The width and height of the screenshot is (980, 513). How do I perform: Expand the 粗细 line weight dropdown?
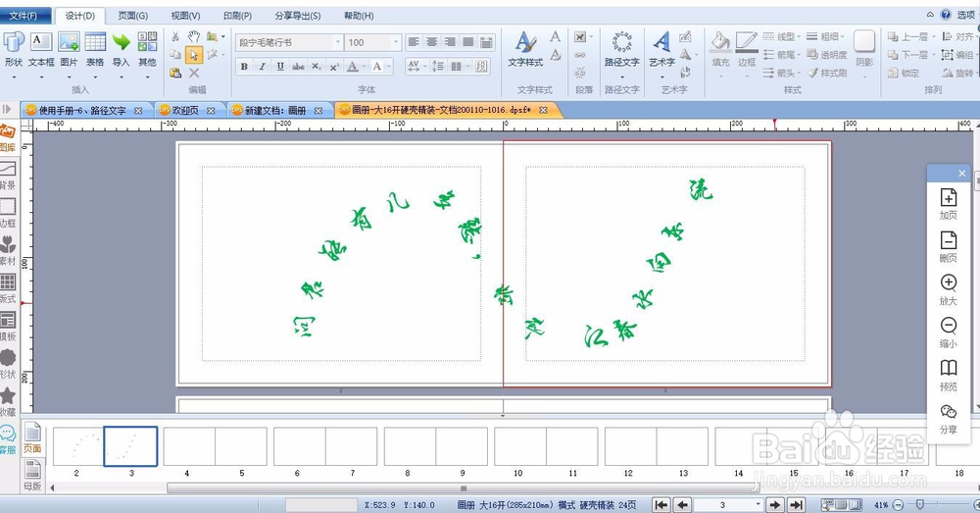[x=843, y=37]
